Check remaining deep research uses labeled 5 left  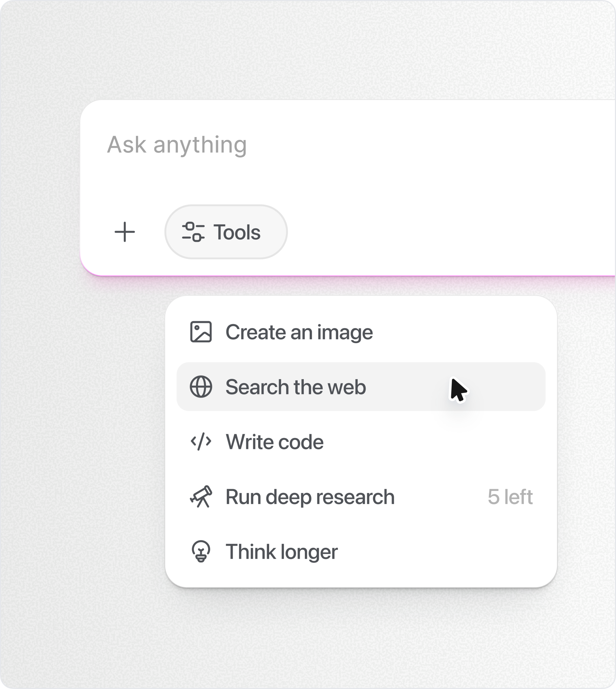[510, 496]
